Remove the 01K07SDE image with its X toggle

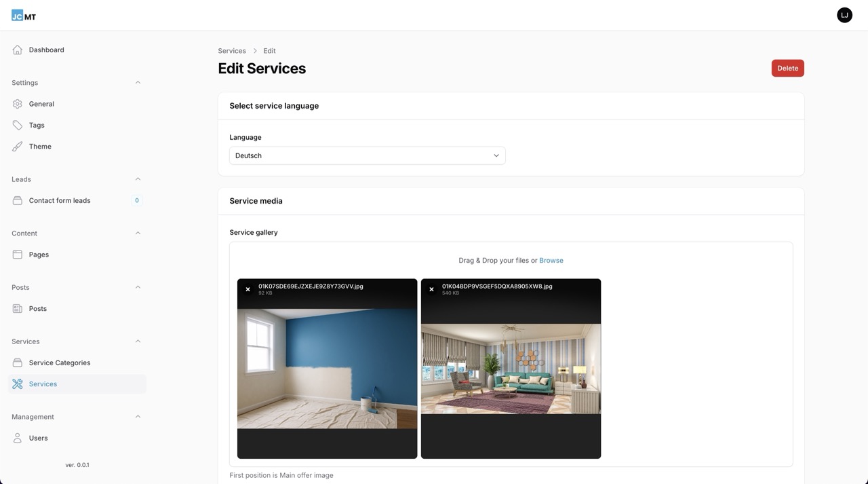pyautogui.click(x=248, y=288)
